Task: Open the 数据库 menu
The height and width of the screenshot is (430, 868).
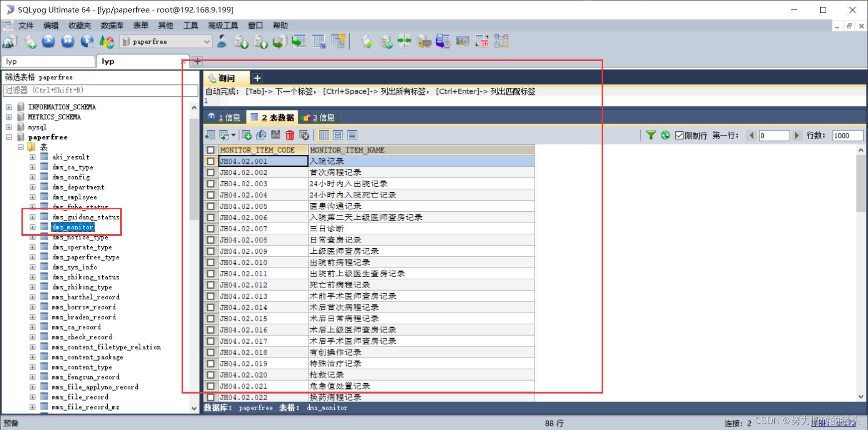Action: 112,25
